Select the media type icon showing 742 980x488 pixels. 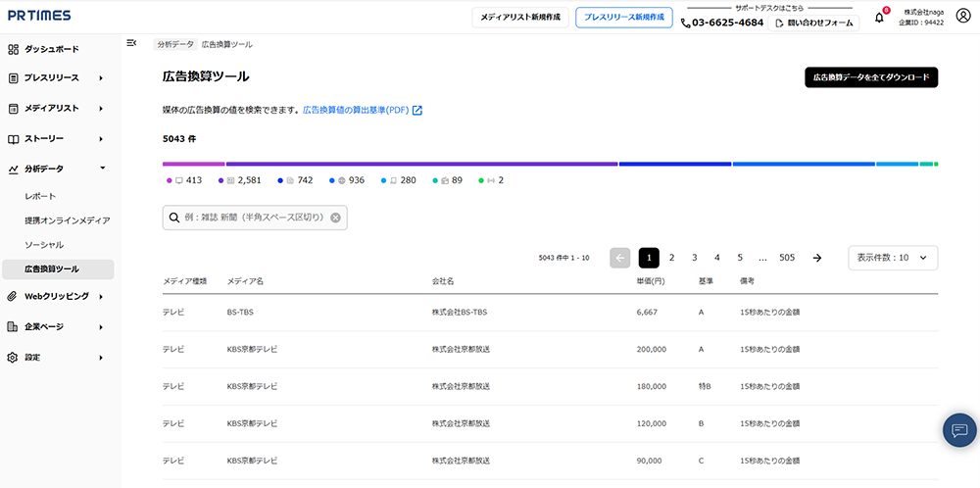(x=290, y=180)
